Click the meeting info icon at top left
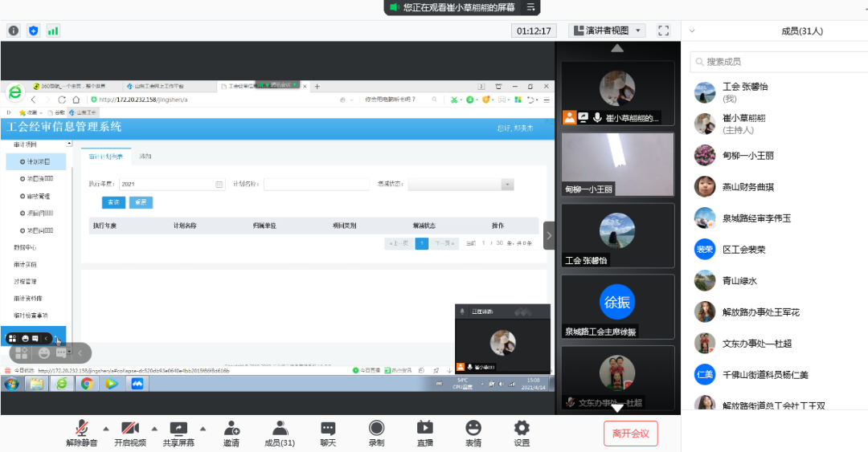The width and height of the screenshot is (868, 452). coord(14,31)
